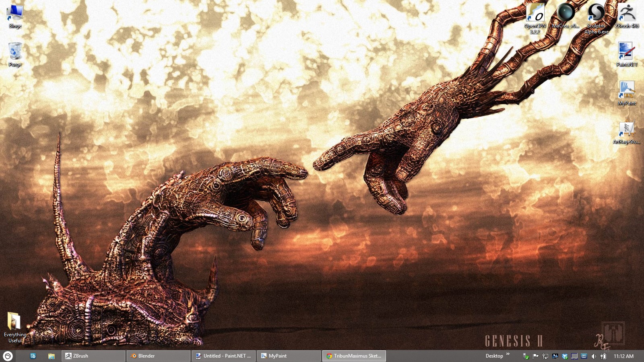Open the Dropbox tray icon
The height and width of the screenshot is (362, 644).
pyautogui.click(x=565, y=356)
